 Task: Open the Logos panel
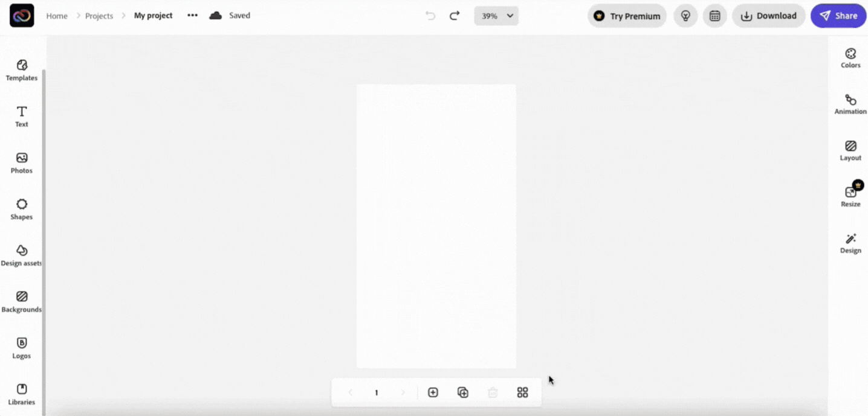coord(22,348)
